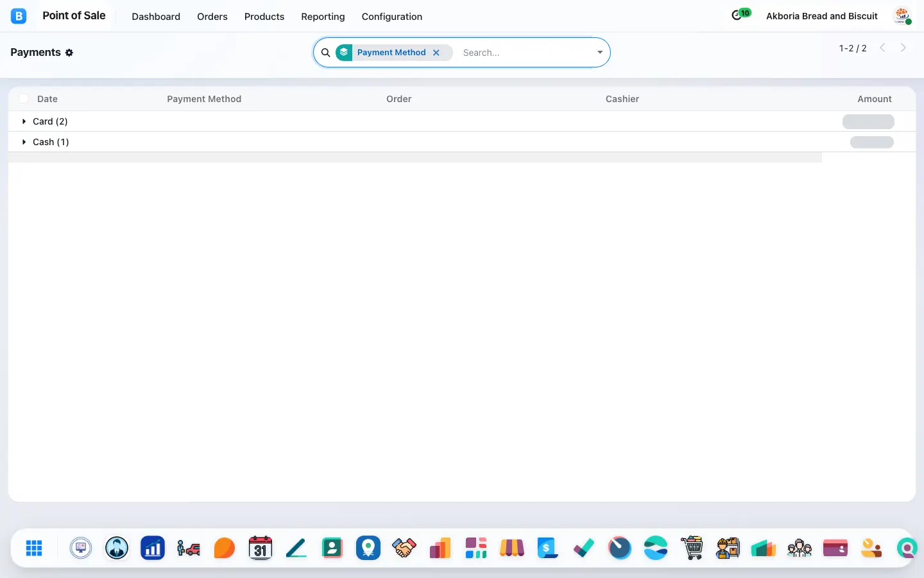The image size is (924, 578).
Task: Tick the select-all checkbox in table header
Action: [x=24, y=98]
